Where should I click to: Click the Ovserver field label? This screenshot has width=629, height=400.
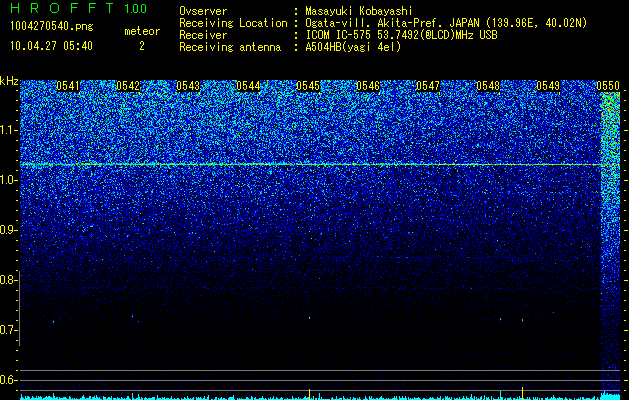pos(203,11)
